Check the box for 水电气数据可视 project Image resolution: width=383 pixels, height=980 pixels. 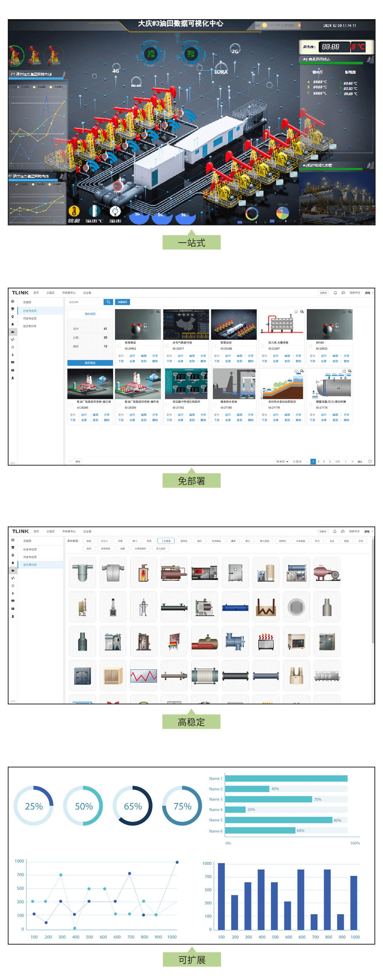[x=167, y=346]
